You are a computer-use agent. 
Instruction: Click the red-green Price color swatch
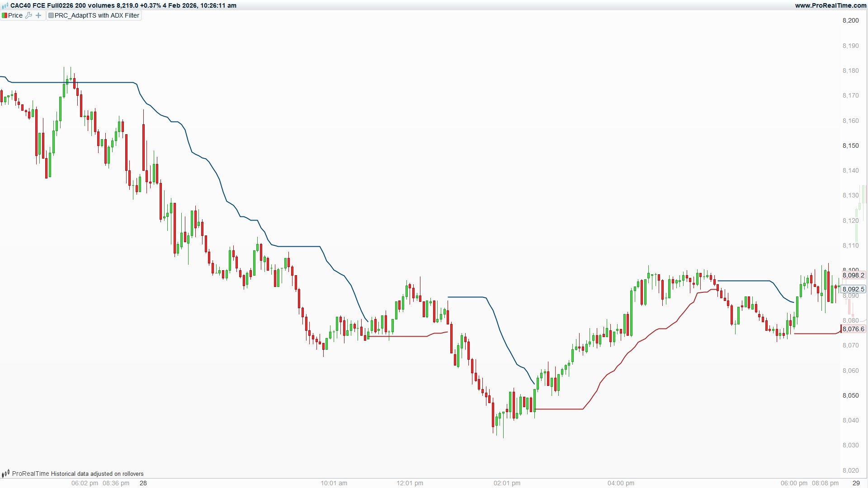5,15
